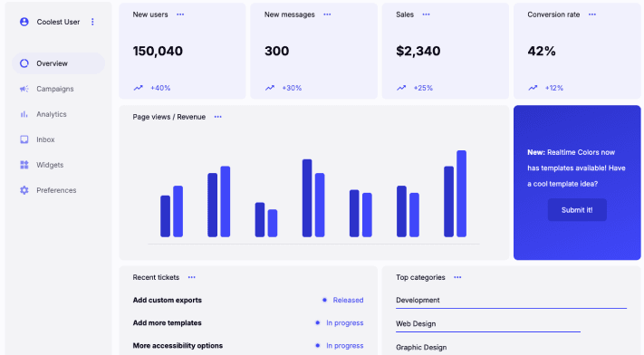
Task: Open the New users card options dots
Action: 180,14
